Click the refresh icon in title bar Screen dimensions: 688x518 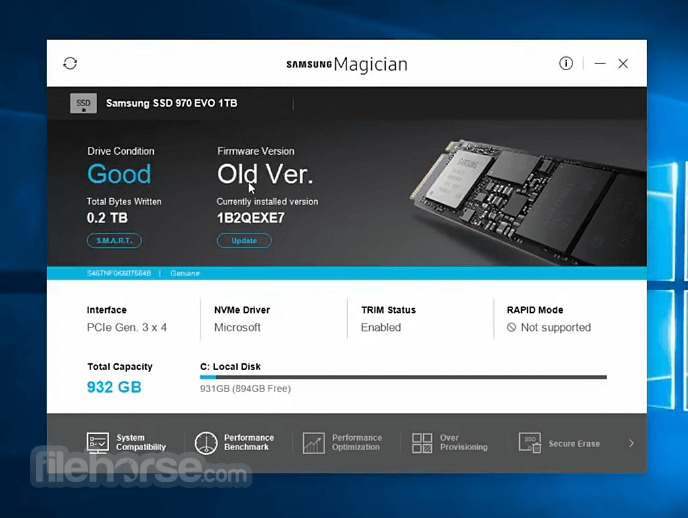click(70, 64)
